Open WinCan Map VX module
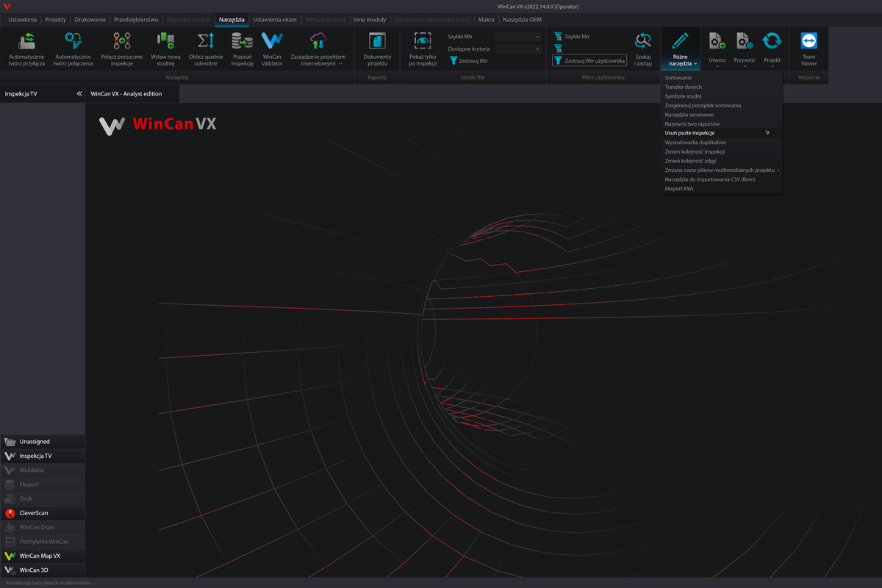The image size is (882, 588). tap(43, 556)
